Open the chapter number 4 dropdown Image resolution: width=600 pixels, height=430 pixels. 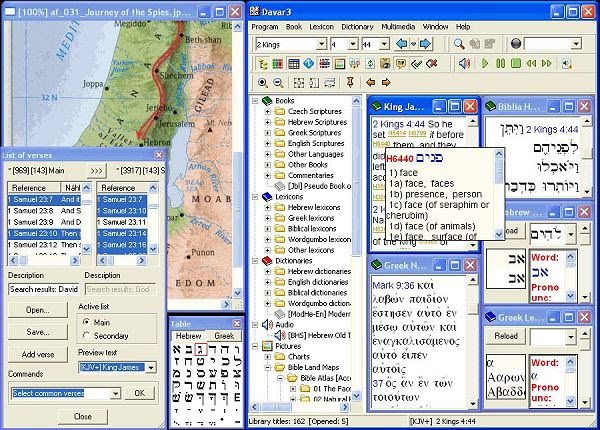pyautogui.click(x=353, y=44)
